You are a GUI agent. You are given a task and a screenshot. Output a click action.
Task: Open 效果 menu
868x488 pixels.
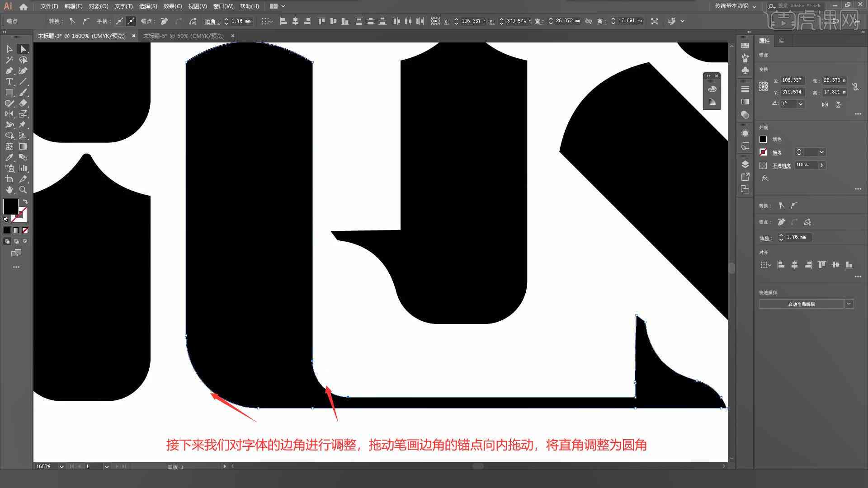[x=170, y=6]
